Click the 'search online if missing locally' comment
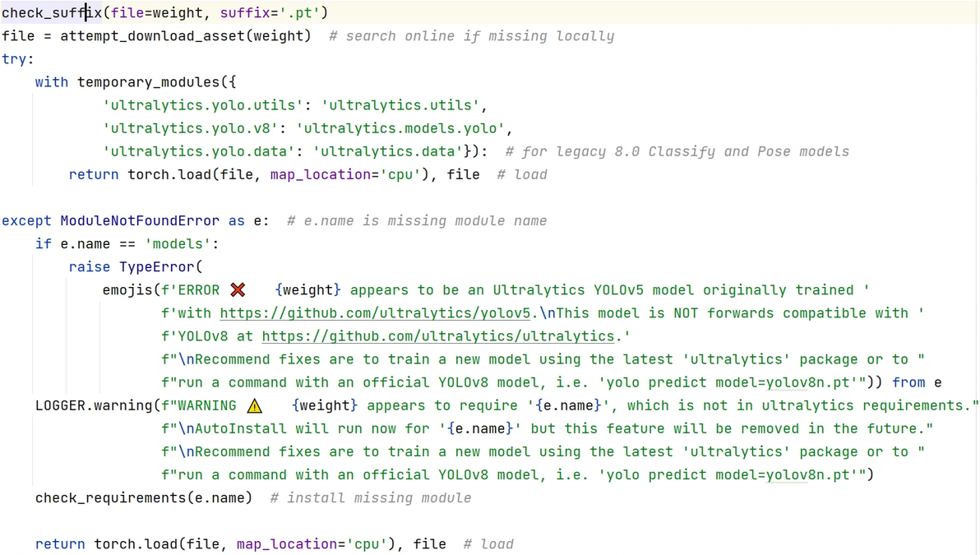This screenshot has height=555, width=980. 471,36
